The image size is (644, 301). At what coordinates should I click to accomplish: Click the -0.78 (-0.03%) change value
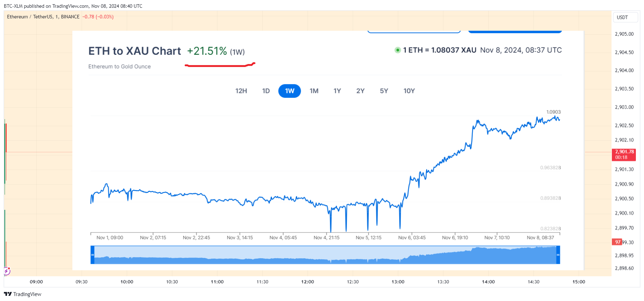coord(98,17)
